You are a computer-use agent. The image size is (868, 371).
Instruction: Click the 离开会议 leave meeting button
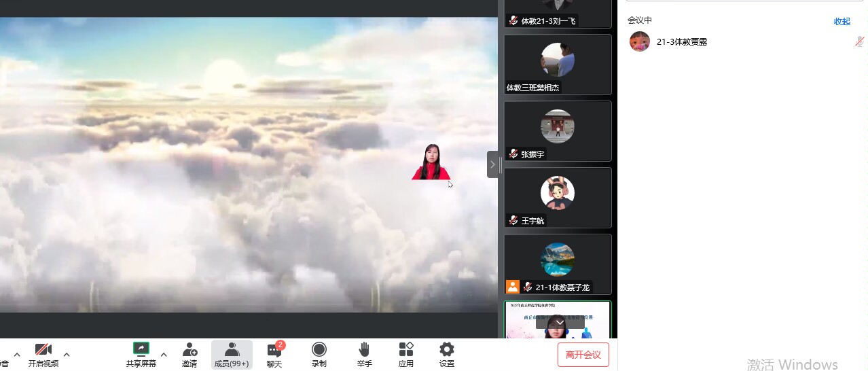583,355
